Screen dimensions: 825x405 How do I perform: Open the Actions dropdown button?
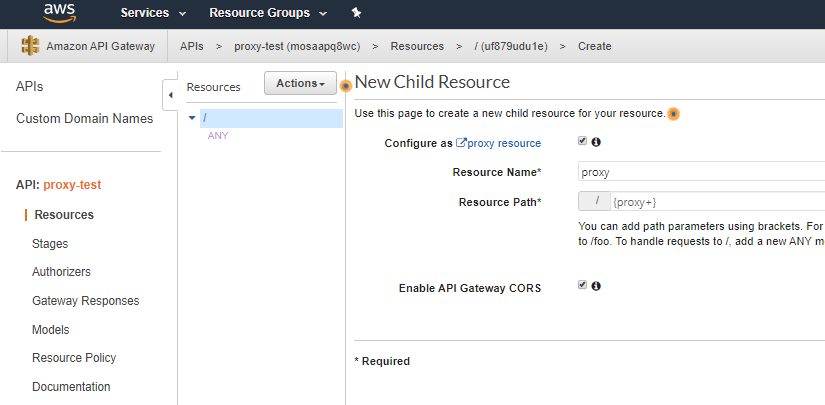(300, 84)
